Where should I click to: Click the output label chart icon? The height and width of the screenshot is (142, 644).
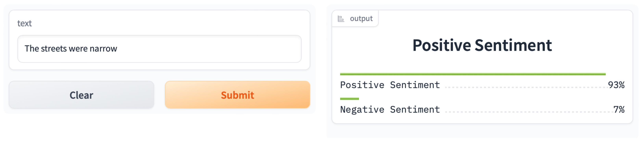341,19
